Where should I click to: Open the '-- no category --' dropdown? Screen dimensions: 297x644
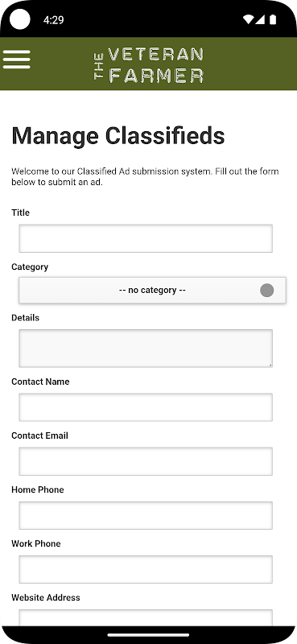tap(152, 291)
